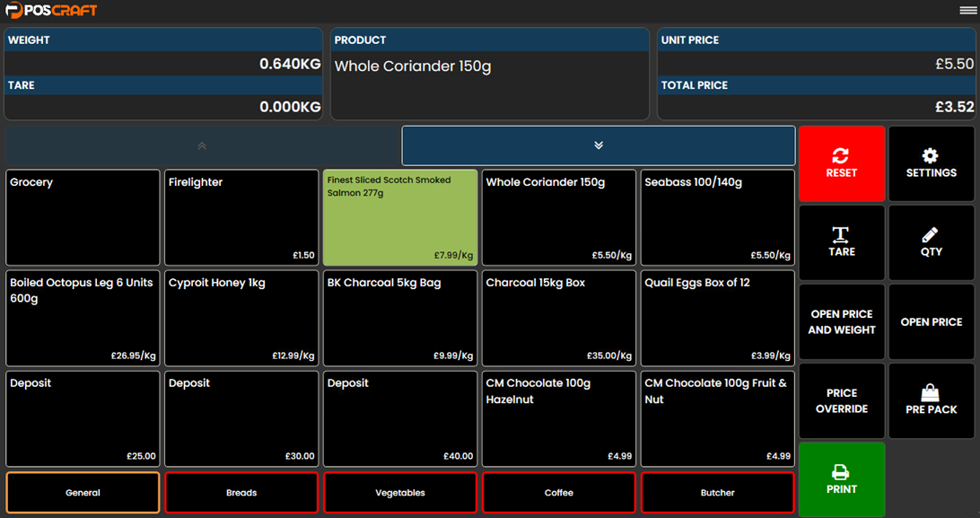Go to the Butcher category tab
980x518 pixels.
coord(717,492)
